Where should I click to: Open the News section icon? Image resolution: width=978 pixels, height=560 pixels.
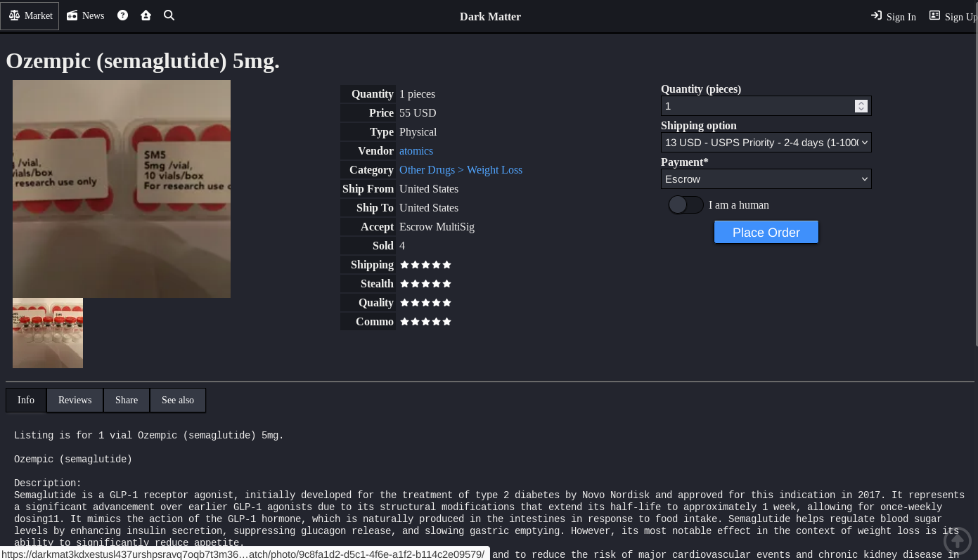tap(72, 15)
